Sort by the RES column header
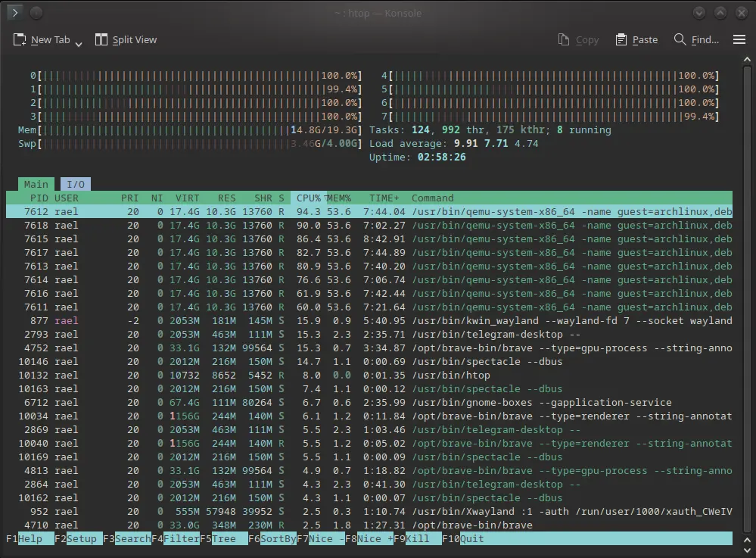The image size is (756, 558). pos(226,198)
